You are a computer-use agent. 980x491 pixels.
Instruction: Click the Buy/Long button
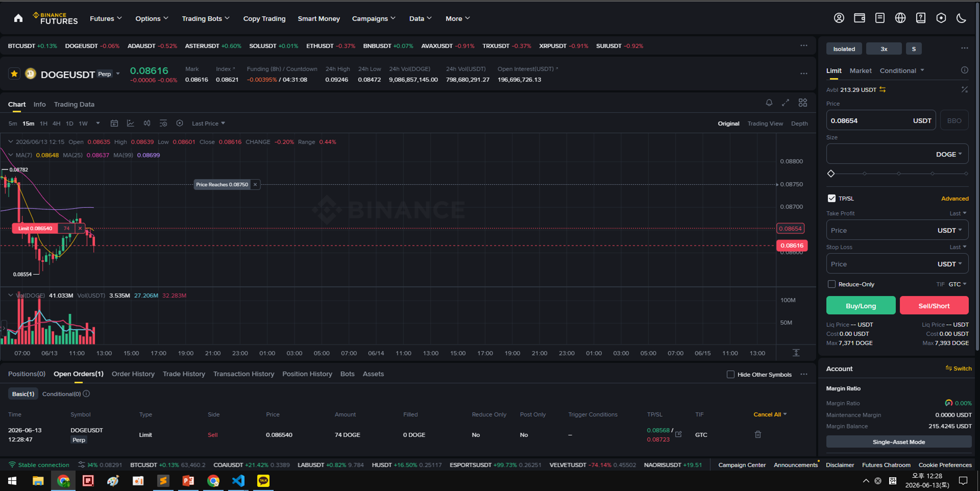[861, 306]
